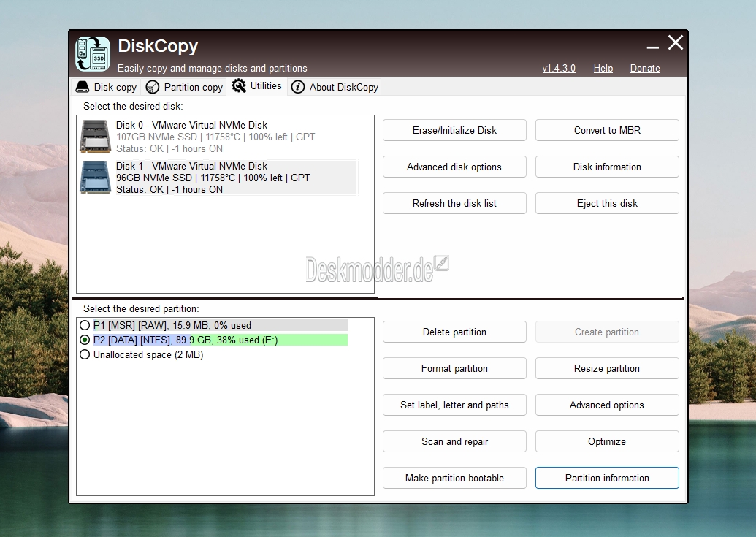Image resolution: width=756 pixels, height=537 pixels.
Task: Click the Format partition button
Action: click(x=454, y=369)
